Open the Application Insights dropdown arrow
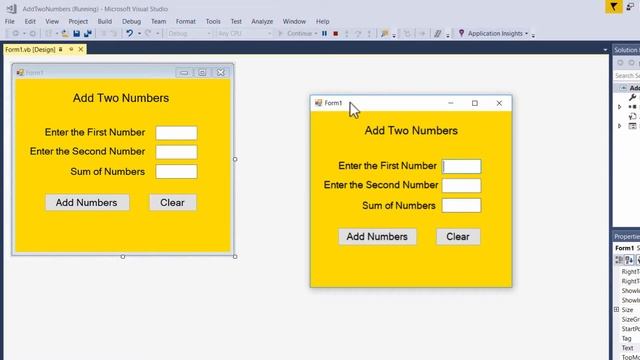This screenshot has width=640, height=360. 526,33
